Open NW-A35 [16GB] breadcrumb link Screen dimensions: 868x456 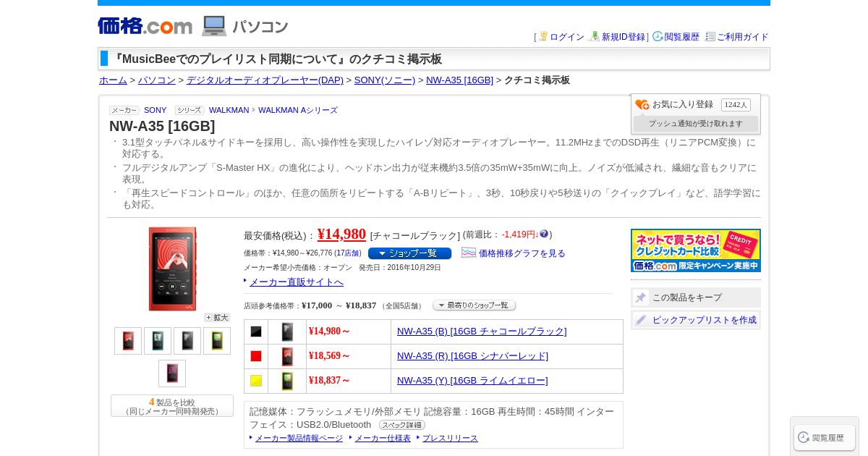click(x=459, y=80)
